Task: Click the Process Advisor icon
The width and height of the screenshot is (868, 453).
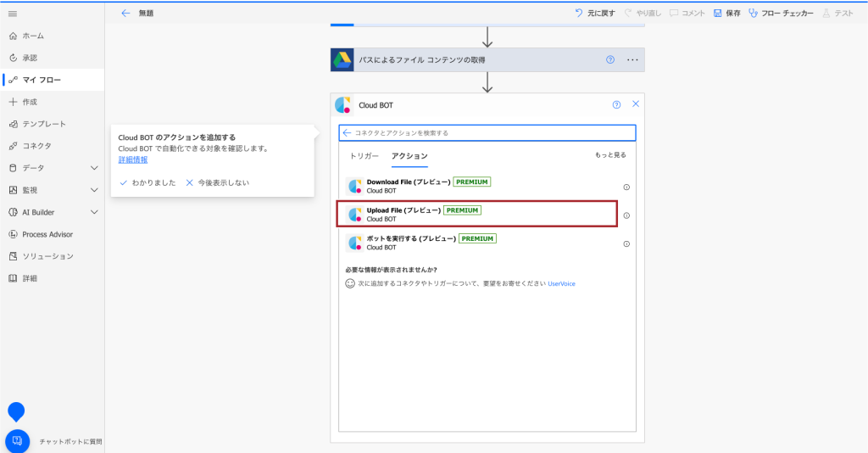Action: (14, 234)
